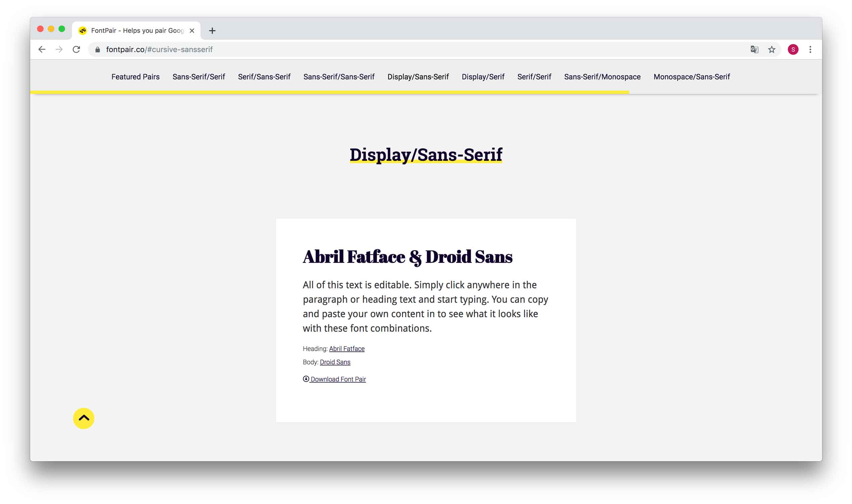The image size is (852, 504).
Task: Open Monospace/Sans-Serif nav item
Action: (692, 77)
